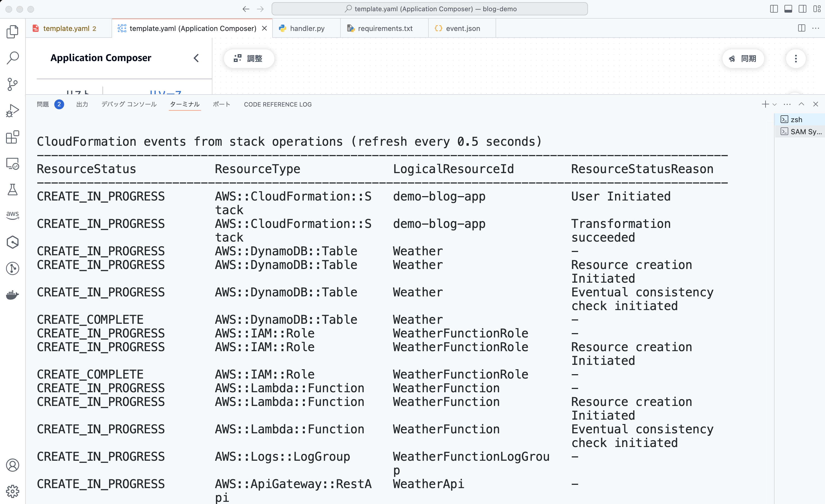The height and width of the screenshot is (504, 825).
Task: Open the Manage gear icon
Action: [12, 491]
